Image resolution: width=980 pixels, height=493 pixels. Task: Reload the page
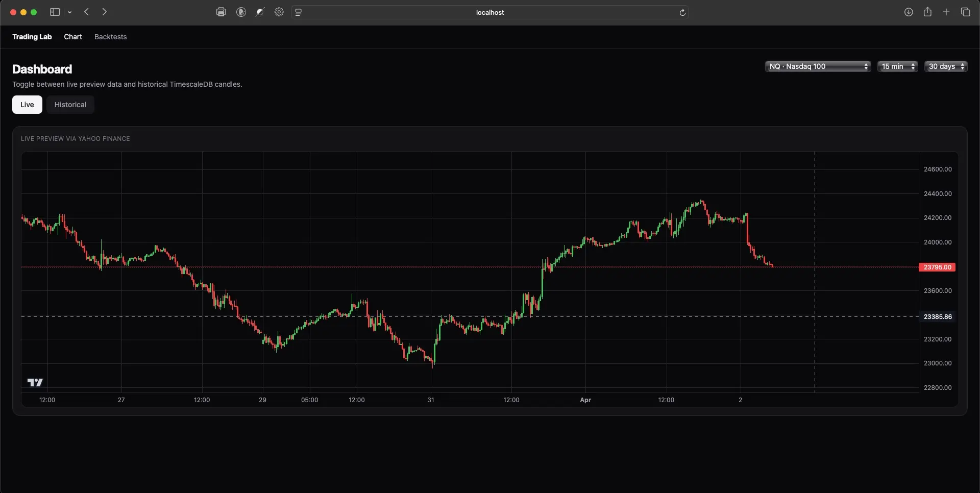pyautogui.click(x=683, y=12)
